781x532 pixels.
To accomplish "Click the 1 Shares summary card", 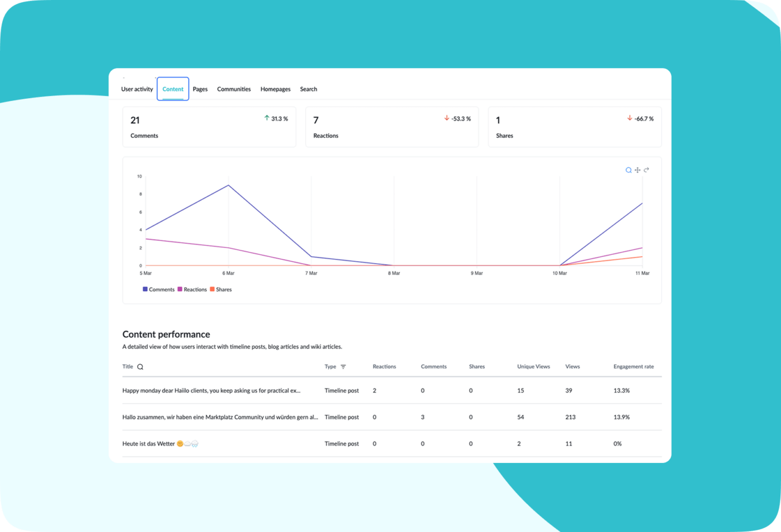I will pos(575,127).
